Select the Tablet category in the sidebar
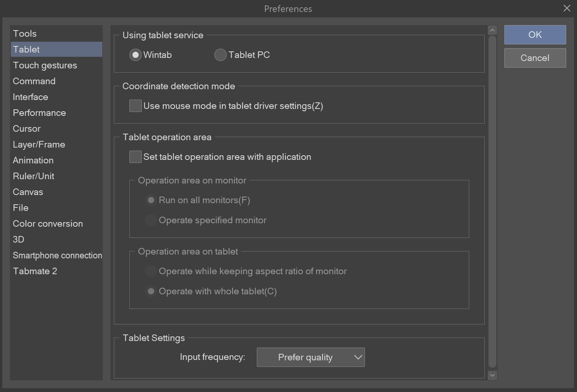 [x=56, y=49]
